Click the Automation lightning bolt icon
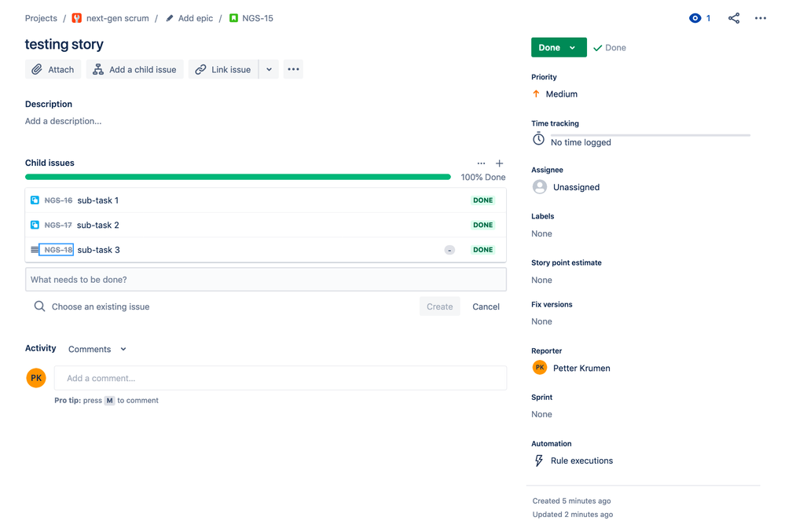785x532 pixels. [x=539, y=460]
